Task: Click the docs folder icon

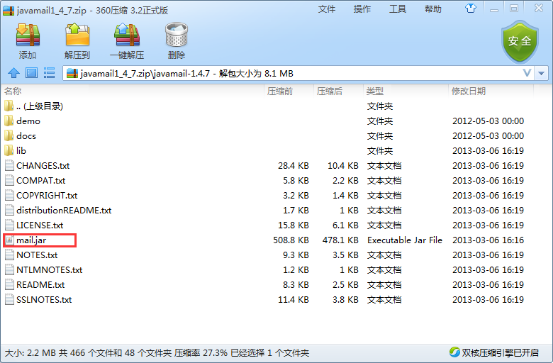Action: pyautogui.click(x=9, y=136)
